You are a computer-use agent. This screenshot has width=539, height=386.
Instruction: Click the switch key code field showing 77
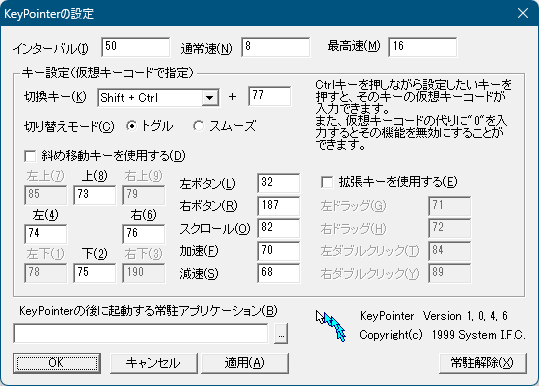(270, 96)
